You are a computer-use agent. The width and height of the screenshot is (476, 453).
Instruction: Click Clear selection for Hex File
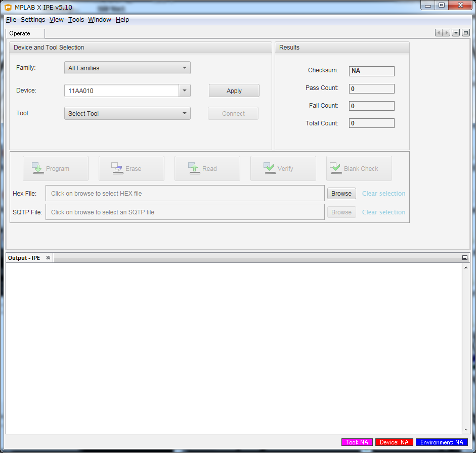383,194
